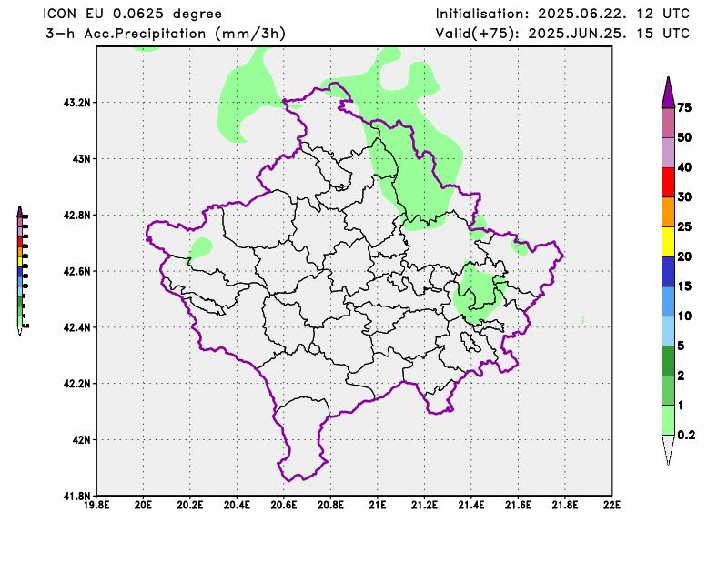Click the '21.8E' longitude label
Image resolution: width=728 pixels, height=562 pixels.
point(565,505)
